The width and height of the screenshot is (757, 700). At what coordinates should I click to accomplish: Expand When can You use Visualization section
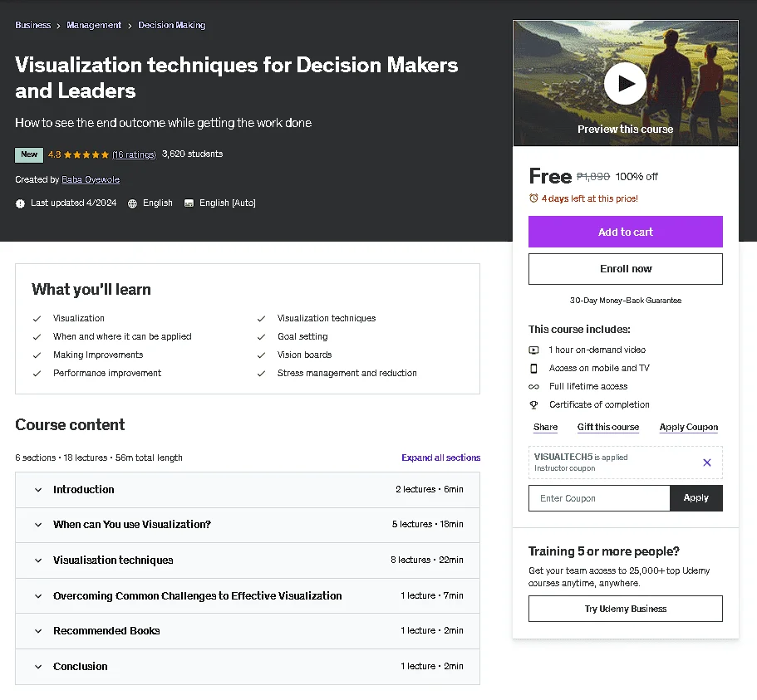38,525
